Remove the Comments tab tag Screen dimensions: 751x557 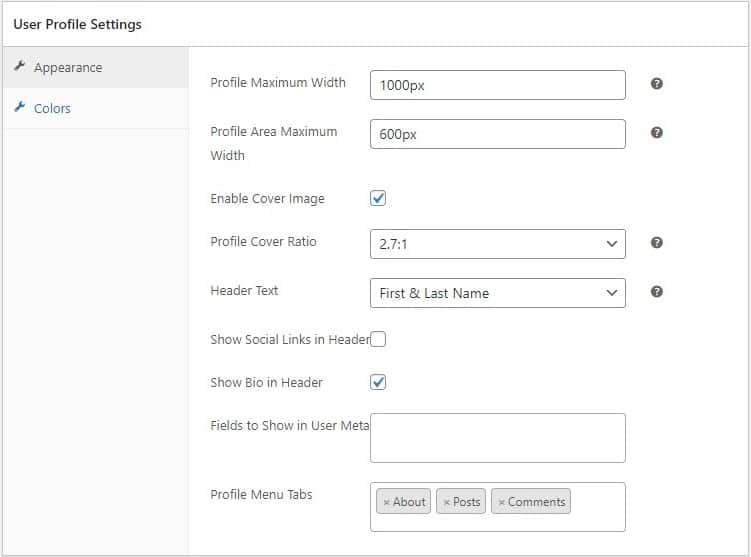click(501, 502)
